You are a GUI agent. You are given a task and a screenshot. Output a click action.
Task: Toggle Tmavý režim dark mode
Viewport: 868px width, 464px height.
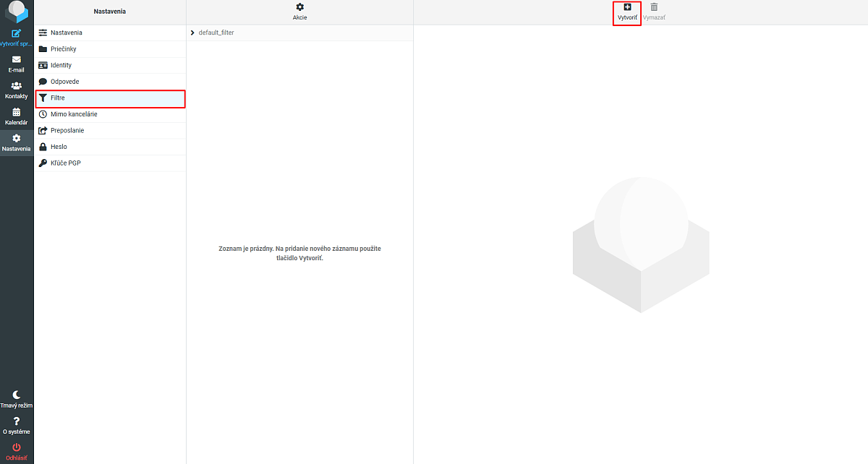pos(17,395)
